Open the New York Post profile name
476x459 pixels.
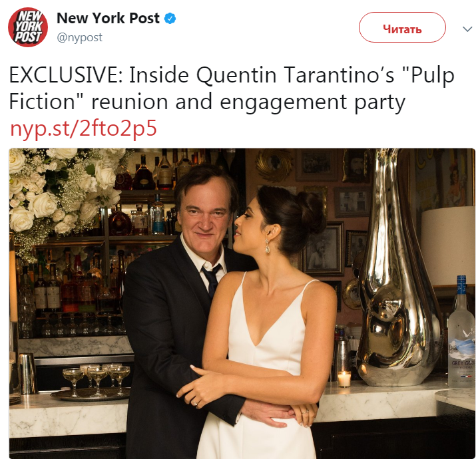[x=108, y=18]
